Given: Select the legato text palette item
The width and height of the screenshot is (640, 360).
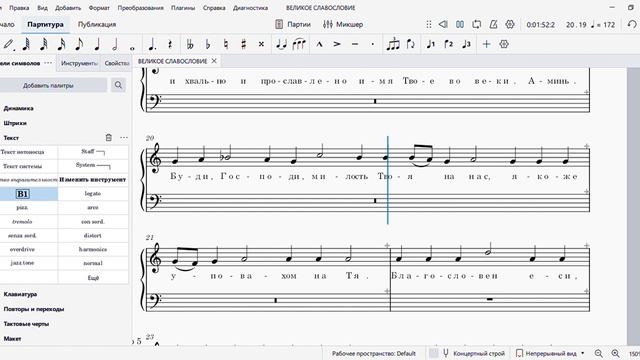Looking at the screenshot, I should [x=93, y=193].
